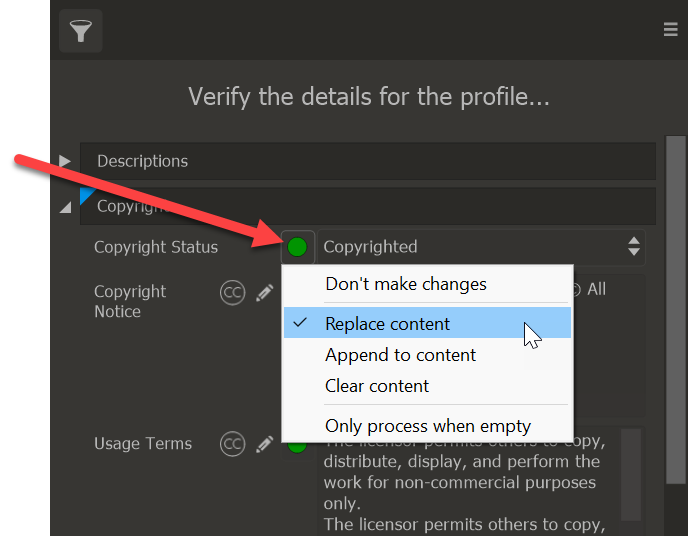Collapse the Copyright section triangle
This screenshot has width=688, height=536.
[65, 207]
